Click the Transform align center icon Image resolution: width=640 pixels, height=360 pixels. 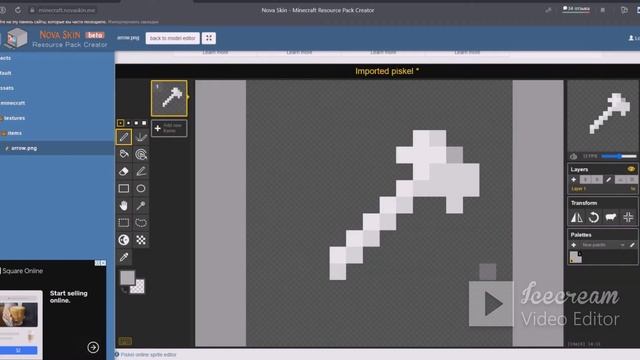pyautogui.click(x=628, y=218)
